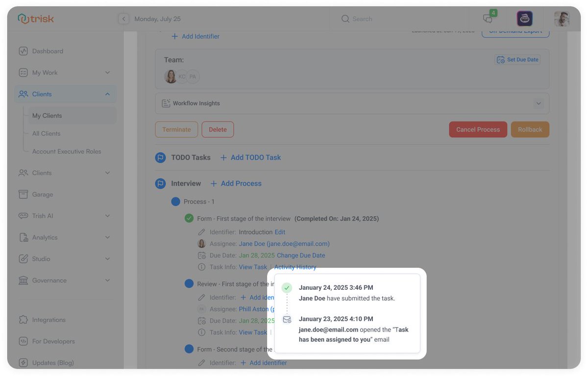Viewport: 588px width, 377px height.
Task: Open the notifications bell
Action: click(487, 18)
